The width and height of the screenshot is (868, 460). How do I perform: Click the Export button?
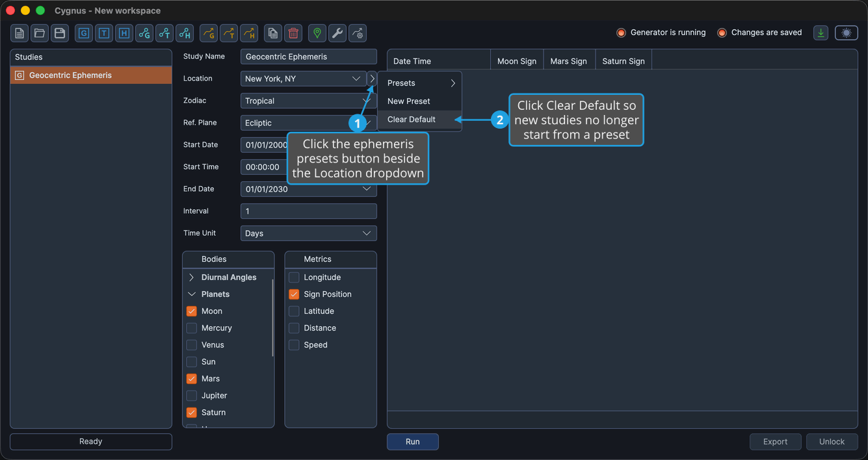[776, 442]
